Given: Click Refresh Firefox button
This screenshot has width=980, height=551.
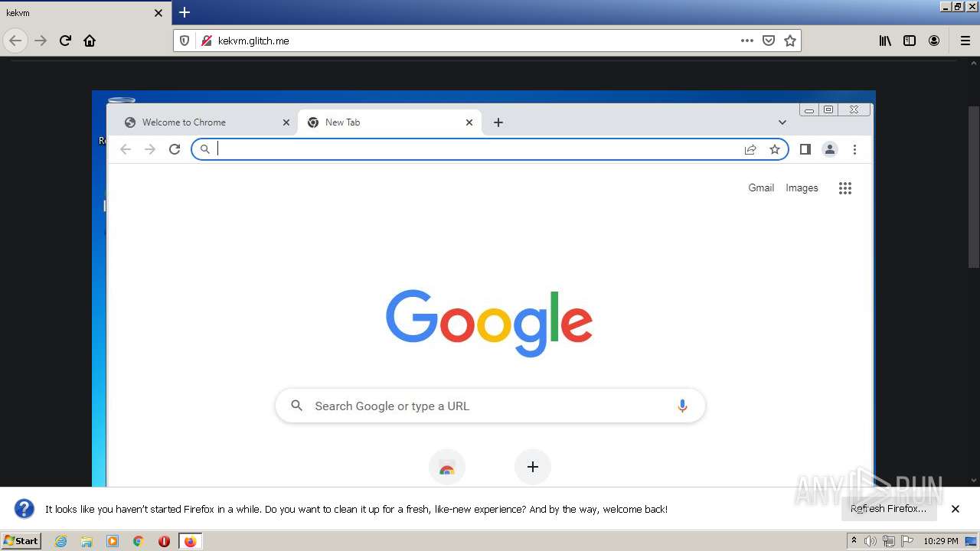Looking at the screenshot, I should [x=889, y=508].
